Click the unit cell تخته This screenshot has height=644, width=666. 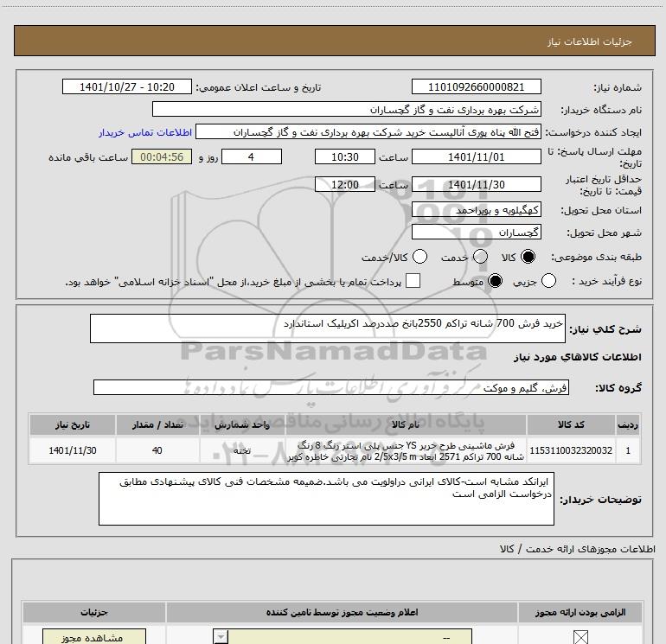(x=242, y=450)
